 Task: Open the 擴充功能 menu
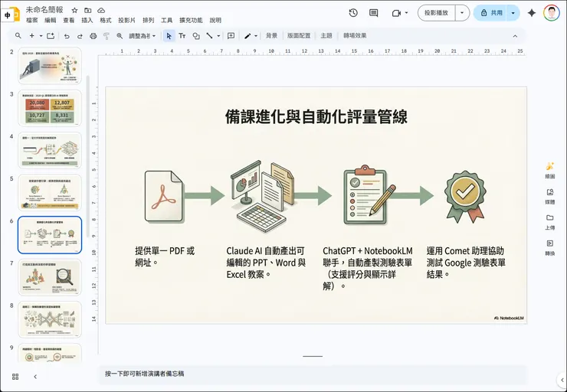[x=191, y=21]
